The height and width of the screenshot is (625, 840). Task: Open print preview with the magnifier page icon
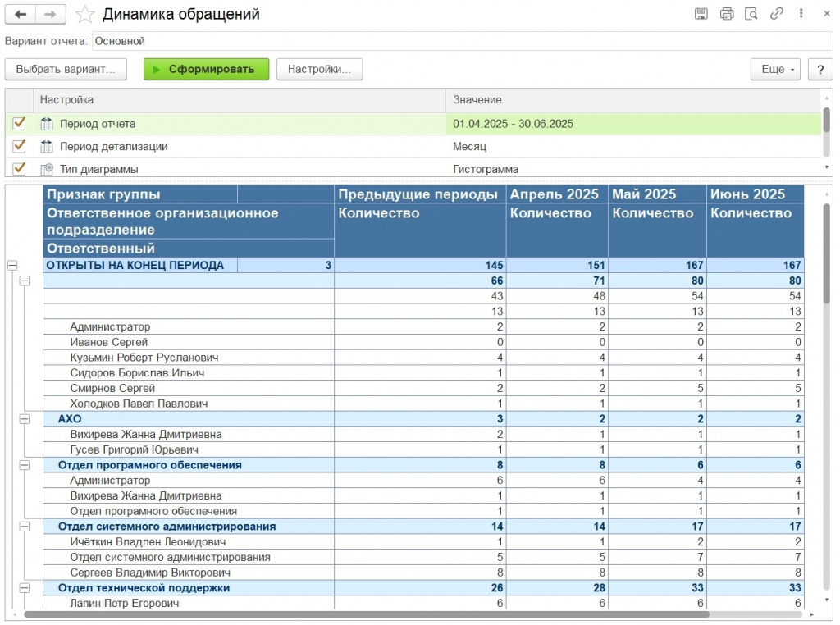pos(751,14)
